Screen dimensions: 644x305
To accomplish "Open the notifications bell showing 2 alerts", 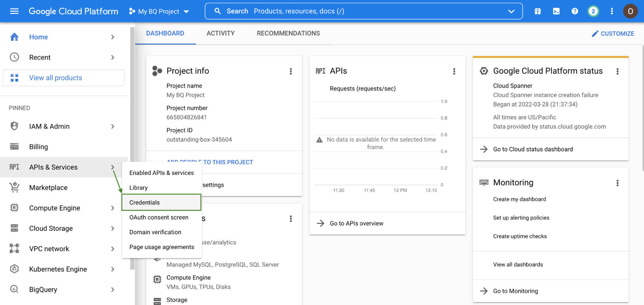I will point(593,11).
